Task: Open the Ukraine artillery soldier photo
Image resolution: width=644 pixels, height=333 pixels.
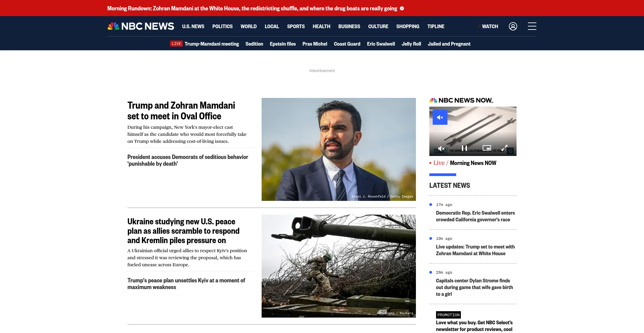Action: (339, 266)
